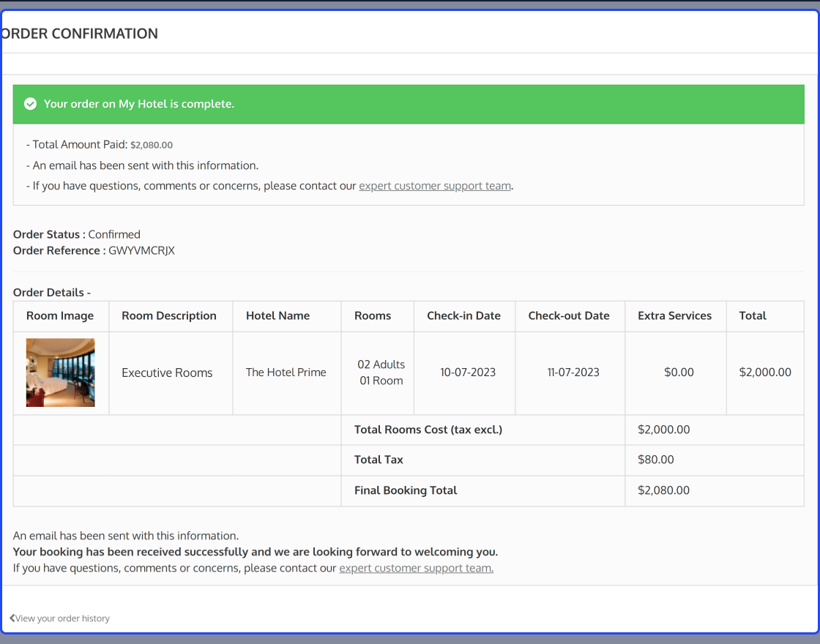Click the Total Rooms Cost (tax excl.) label
820x644 pixels.
(x=428, y=430)
